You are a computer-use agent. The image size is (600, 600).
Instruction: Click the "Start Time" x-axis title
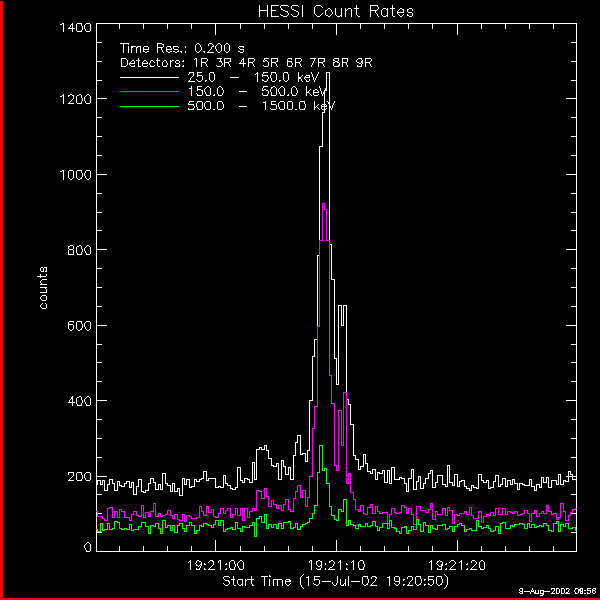point(335,581)
